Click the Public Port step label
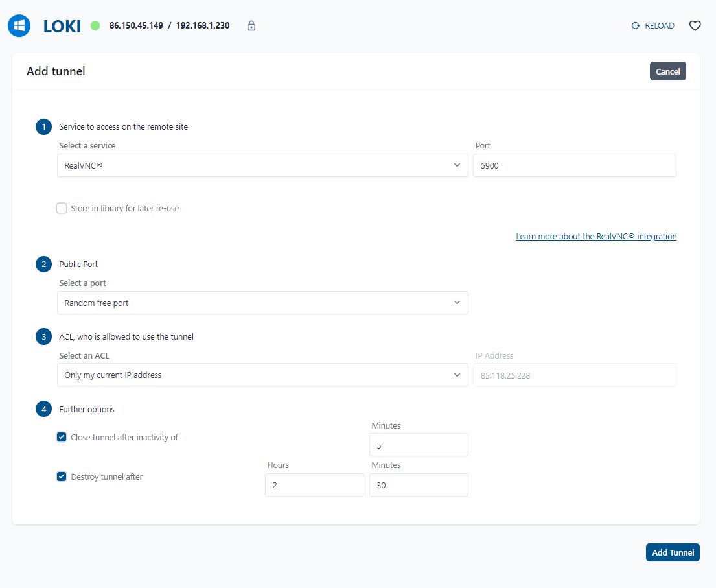The height and width of the screenshot is (588, 716). coord(78,264)
